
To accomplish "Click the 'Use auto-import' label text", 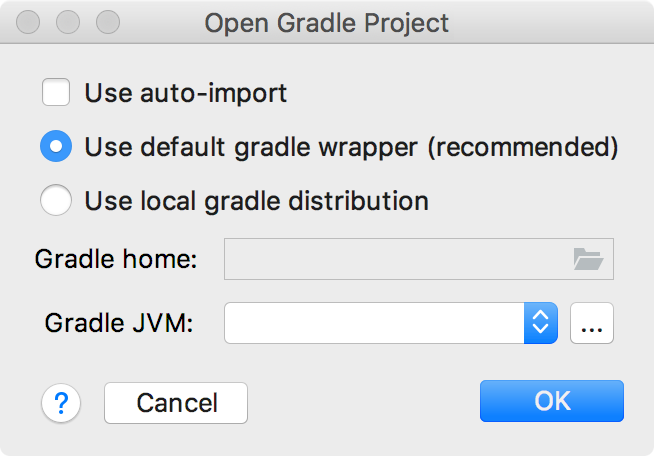I will (186, 93).
